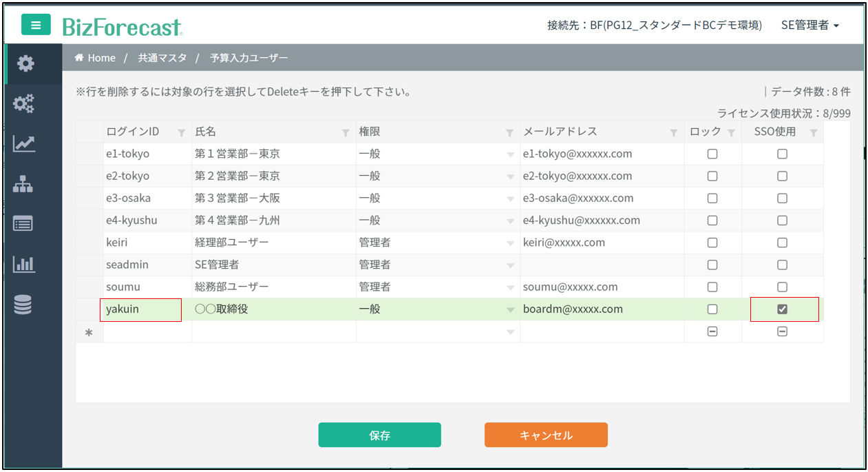Viewport: 868px width, 472px height.
Task: Open the multiple gears sidebar icon
Action: tap(24, 104)
